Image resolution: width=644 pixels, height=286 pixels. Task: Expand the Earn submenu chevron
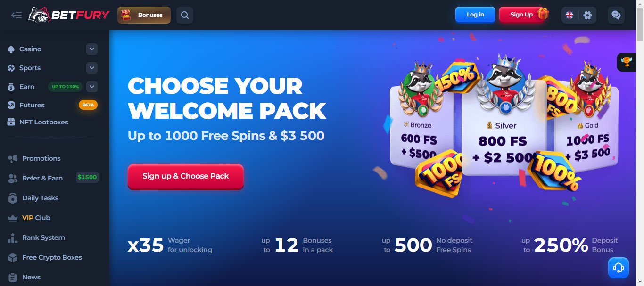[x=92, y=87]
